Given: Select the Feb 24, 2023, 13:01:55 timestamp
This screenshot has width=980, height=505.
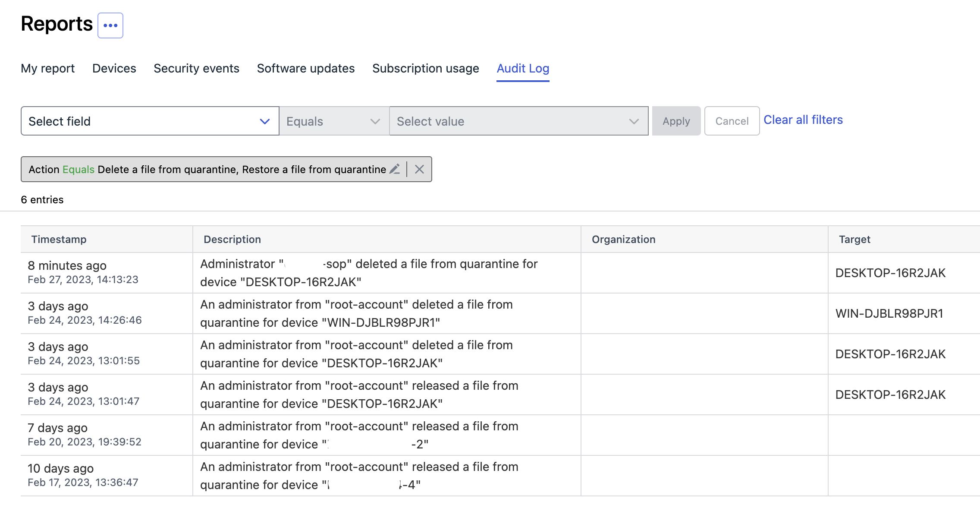Looking at the screenshot, I should (x=84, y=361).
